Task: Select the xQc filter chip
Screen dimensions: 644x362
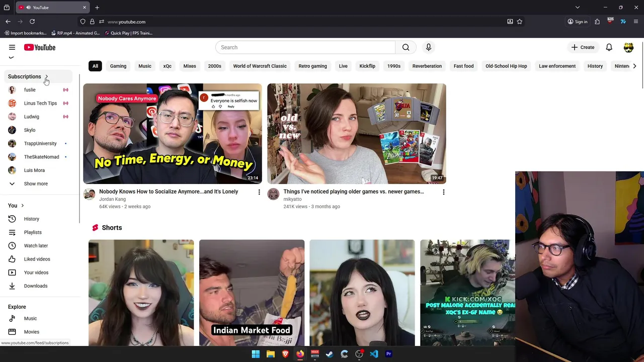Action: [x=168, y=66]
